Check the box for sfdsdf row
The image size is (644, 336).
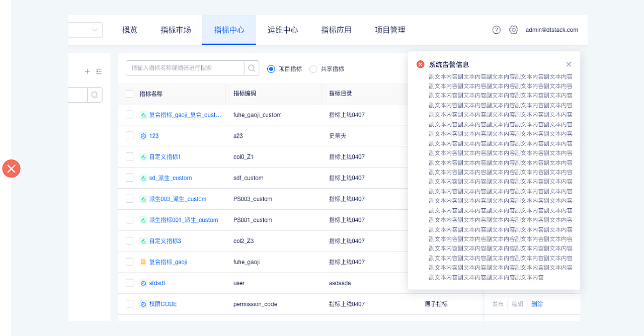click(x=130, y=283)
